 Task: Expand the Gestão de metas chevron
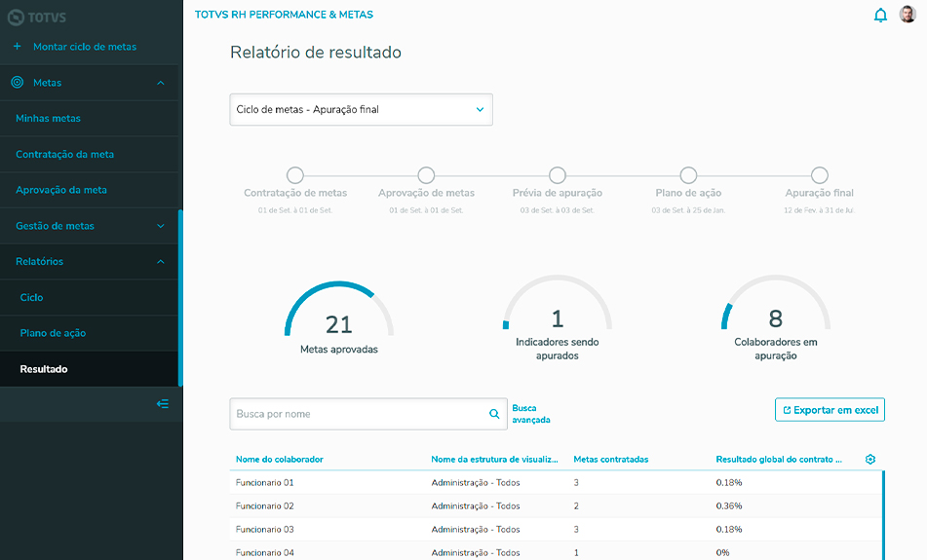pos(160,226)
